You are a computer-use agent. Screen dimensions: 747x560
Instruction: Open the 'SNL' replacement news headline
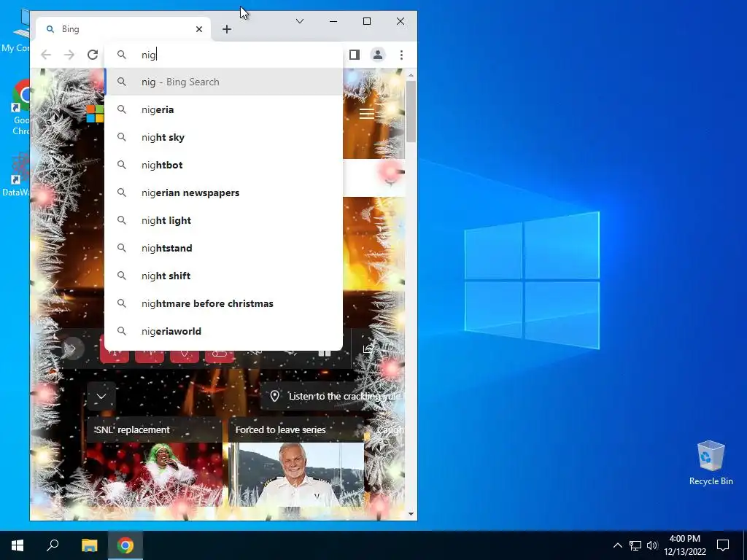click(131, 429)
